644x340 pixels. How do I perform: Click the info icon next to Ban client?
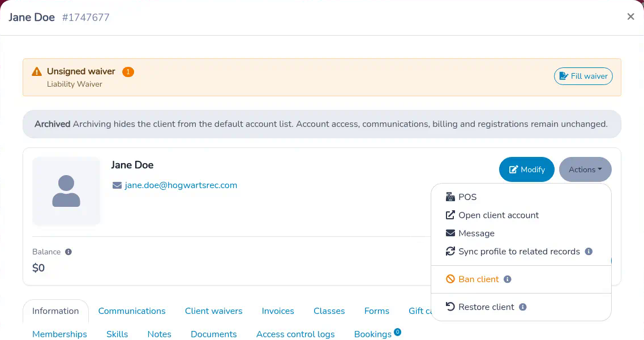(x=508, y=279)
